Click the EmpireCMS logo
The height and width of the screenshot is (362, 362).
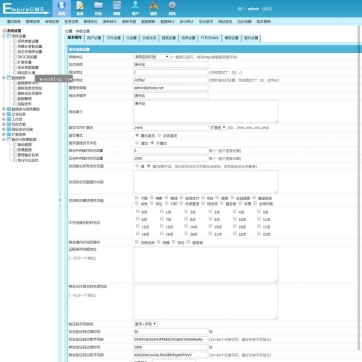coord(25,8)
